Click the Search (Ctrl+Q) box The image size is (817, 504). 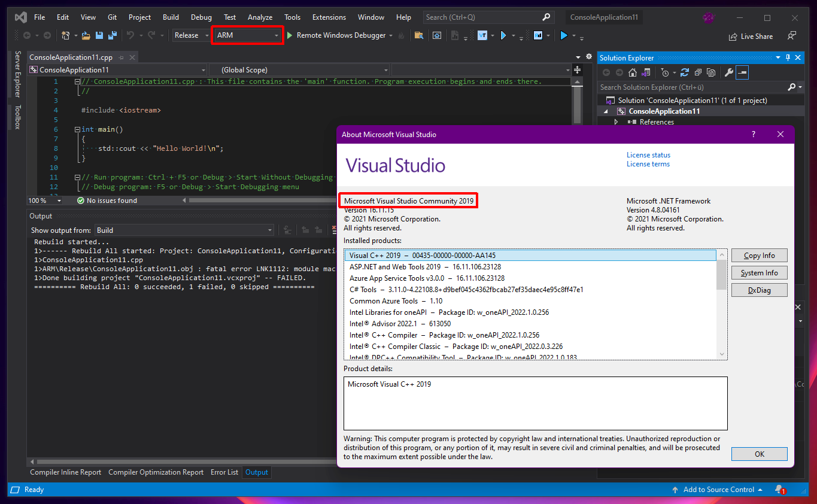488,17
